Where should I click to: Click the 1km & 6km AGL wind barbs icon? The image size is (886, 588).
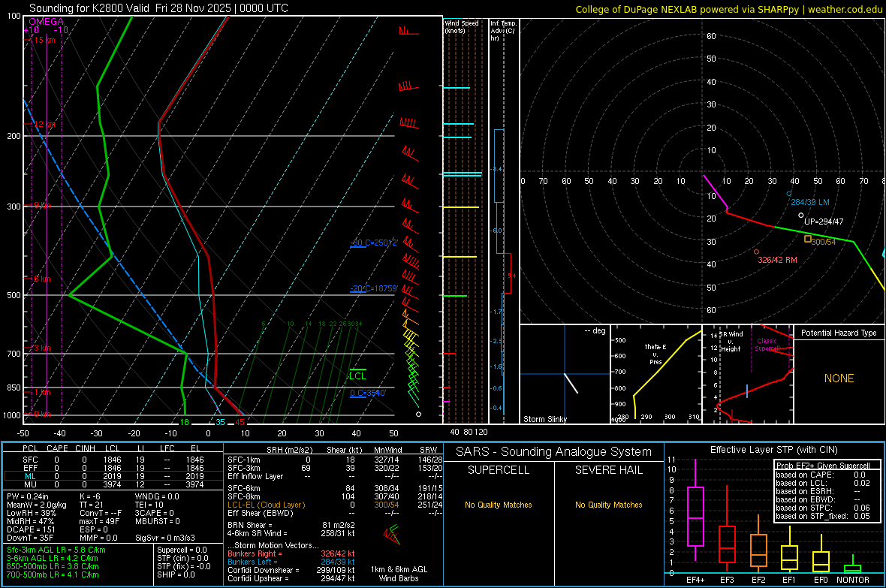[x=391, y=534]
